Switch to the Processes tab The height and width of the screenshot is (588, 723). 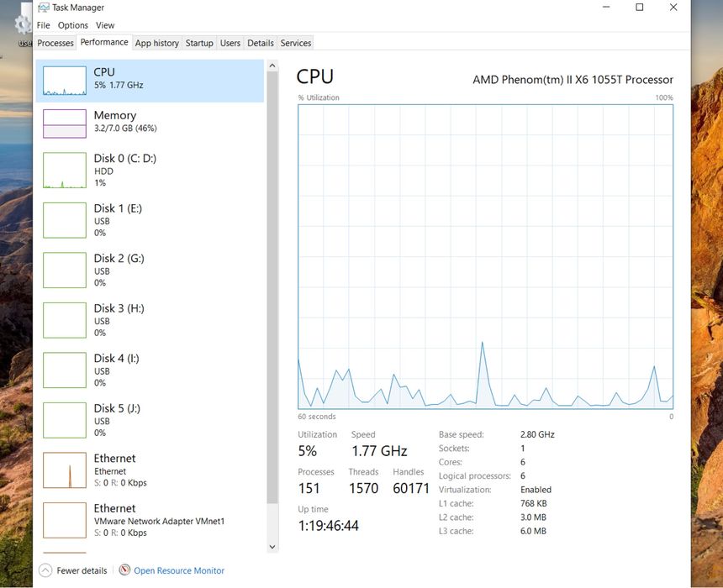point(55,43)
